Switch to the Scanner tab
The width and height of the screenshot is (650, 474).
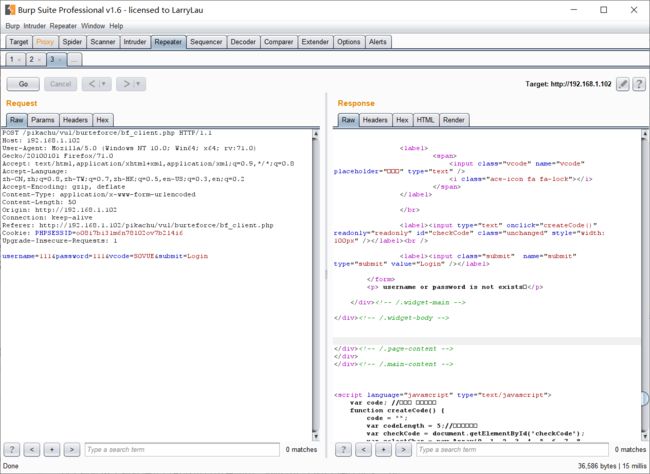(x=103, y=42)
